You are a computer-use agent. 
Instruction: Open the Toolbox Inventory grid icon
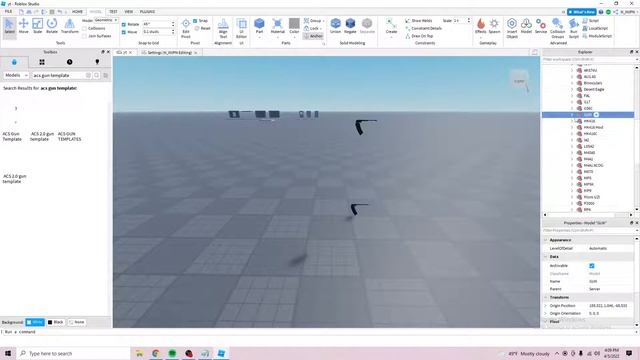tap(42, 62)
